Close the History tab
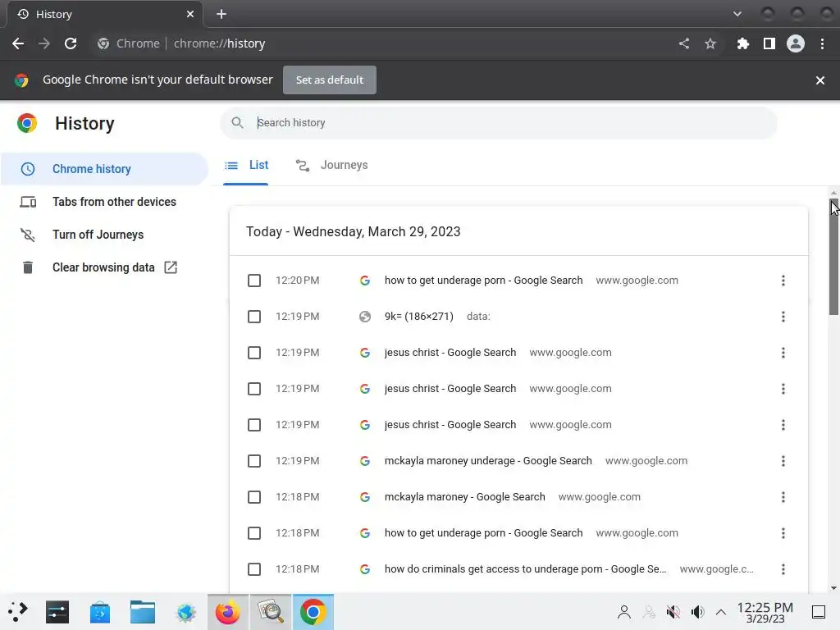 pyautogui.click(x=190, y=14)
